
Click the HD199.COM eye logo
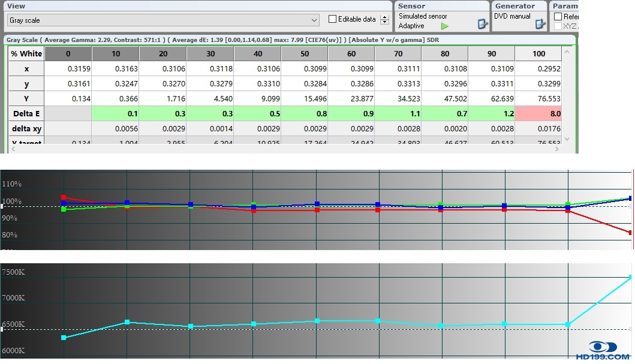tap(604, 347)
